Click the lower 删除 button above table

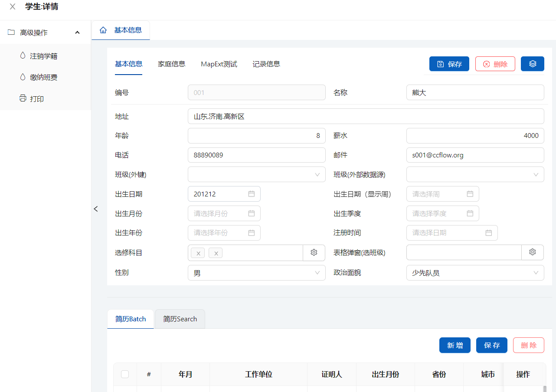click(x=529, y=345)
